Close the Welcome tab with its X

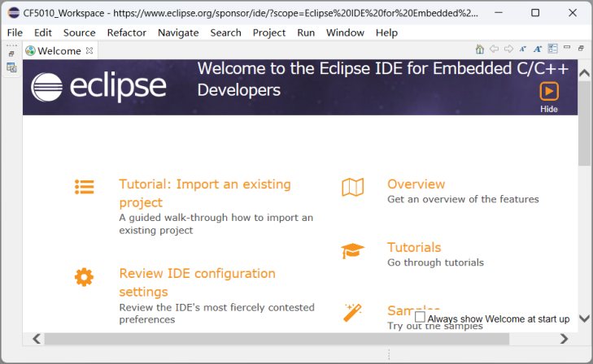pyautogui.click(x=89, y=50)
